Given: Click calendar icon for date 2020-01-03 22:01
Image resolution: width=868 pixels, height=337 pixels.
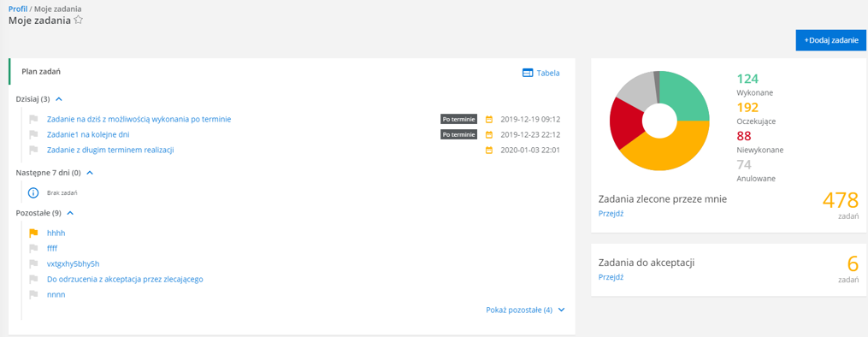Looking at the screenshot, I should pos(489,150).
